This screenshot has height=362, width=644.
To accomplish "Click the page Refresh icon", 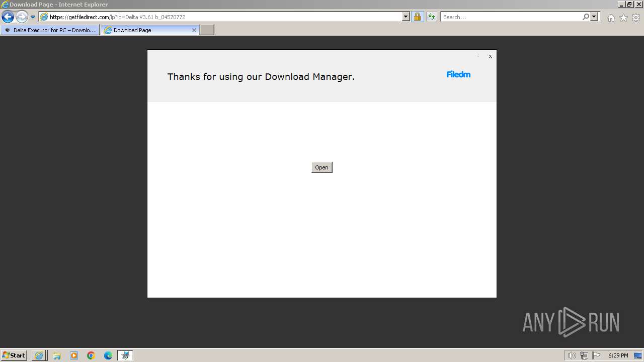I will click(x=431, y=17).
